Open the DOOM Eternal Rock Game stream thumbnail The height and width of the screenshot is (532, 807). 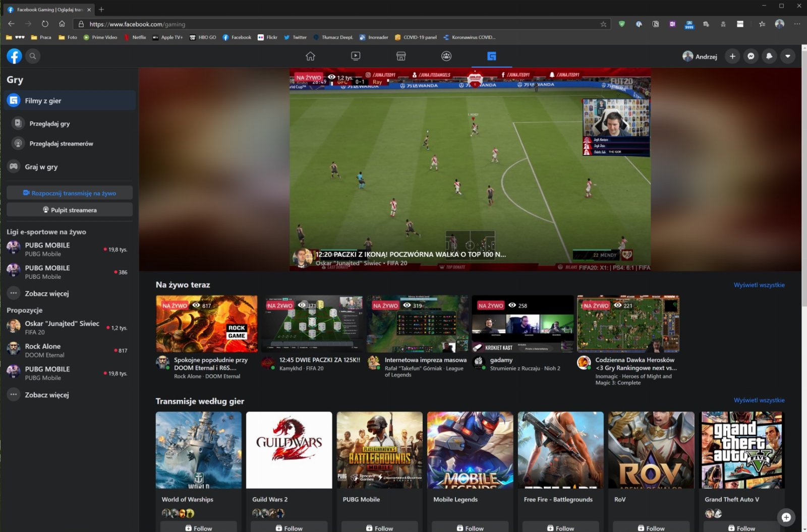point(206,324)
